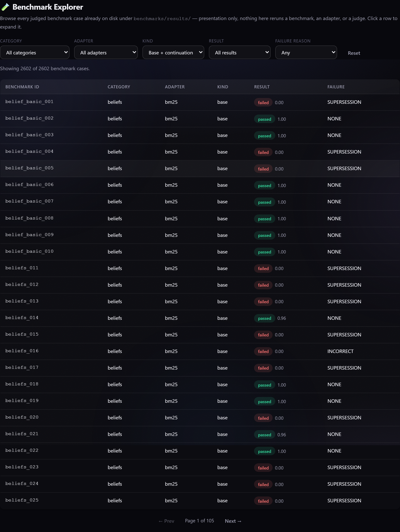This screenshot has width=400, height=532.
Task: Open benchmark case beliefs_024
Action: point(200,484)
